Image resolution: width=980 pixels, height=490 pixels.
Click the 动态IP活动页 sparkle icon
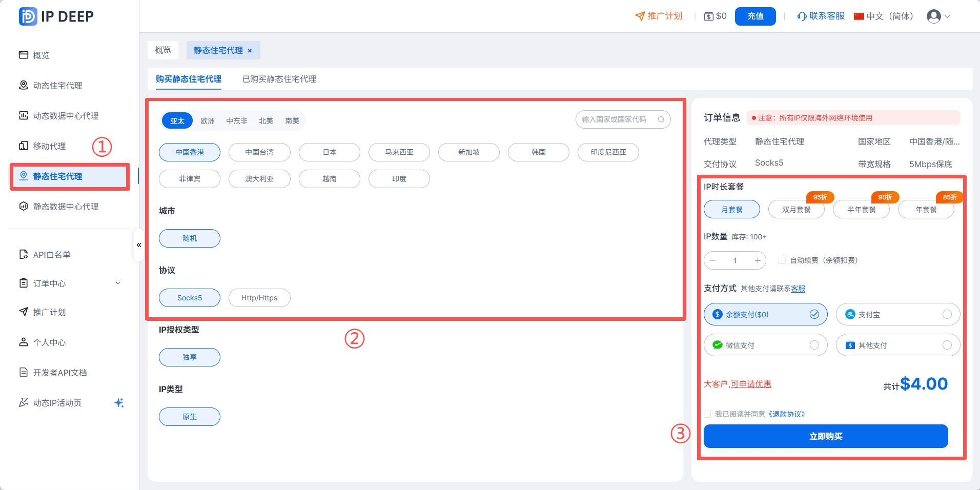[119, 403]
